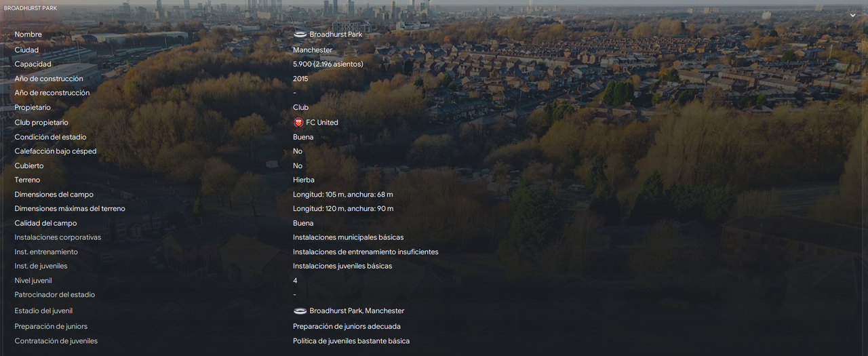The width and height of the screenshot is (868, 356).
Task: Click Instalaciones municipales básicas value
Action: pyautogui.click(x=348, y=237)
